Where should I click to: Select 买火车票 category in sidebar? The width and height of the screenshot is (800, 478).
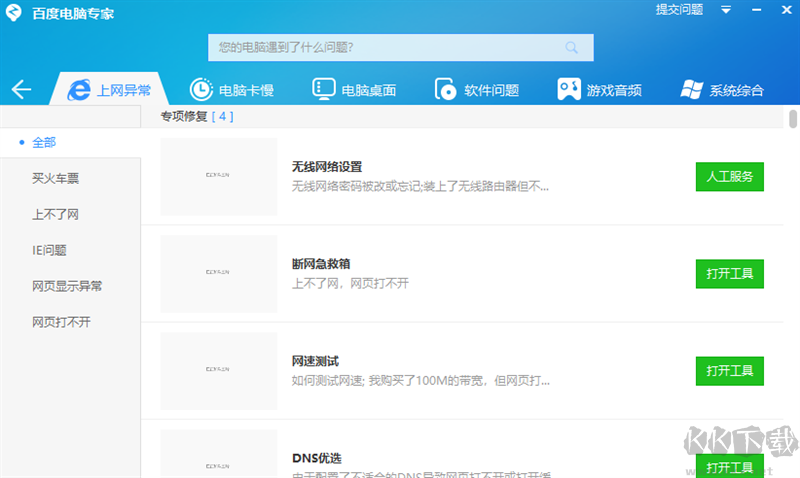(x=55, y=179)
